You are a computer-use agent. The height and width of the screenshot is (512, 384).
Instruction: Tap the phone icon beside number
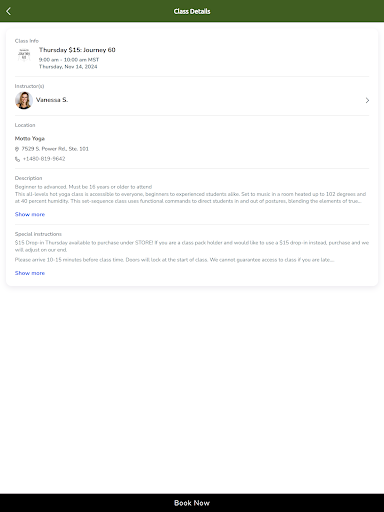coord(17,159)
